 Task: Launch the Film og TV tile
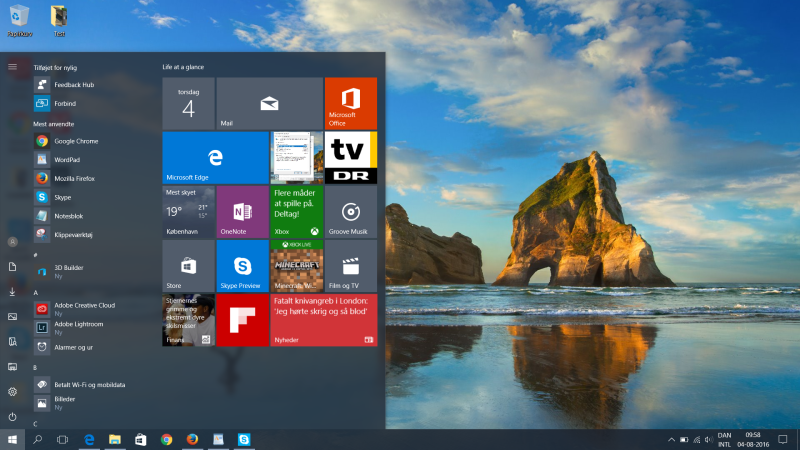350,265
